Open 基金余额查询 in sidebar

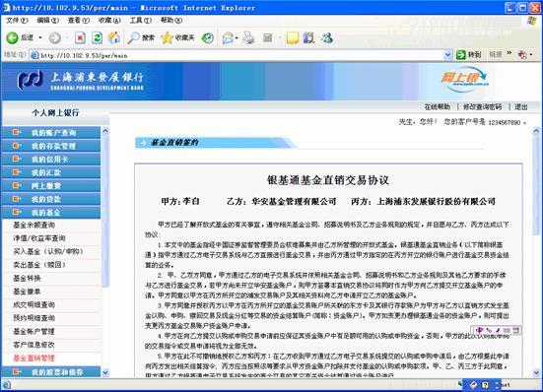point(34,226)
